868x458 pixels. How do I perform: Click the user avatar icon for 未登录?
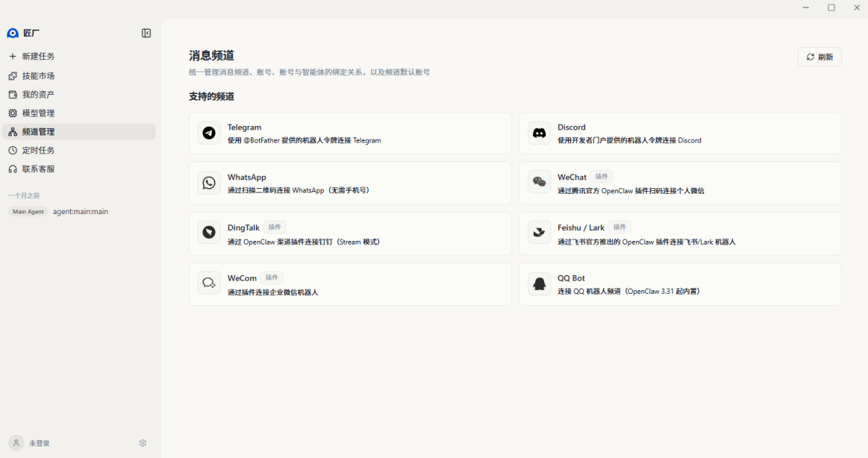tap(16, 443)
